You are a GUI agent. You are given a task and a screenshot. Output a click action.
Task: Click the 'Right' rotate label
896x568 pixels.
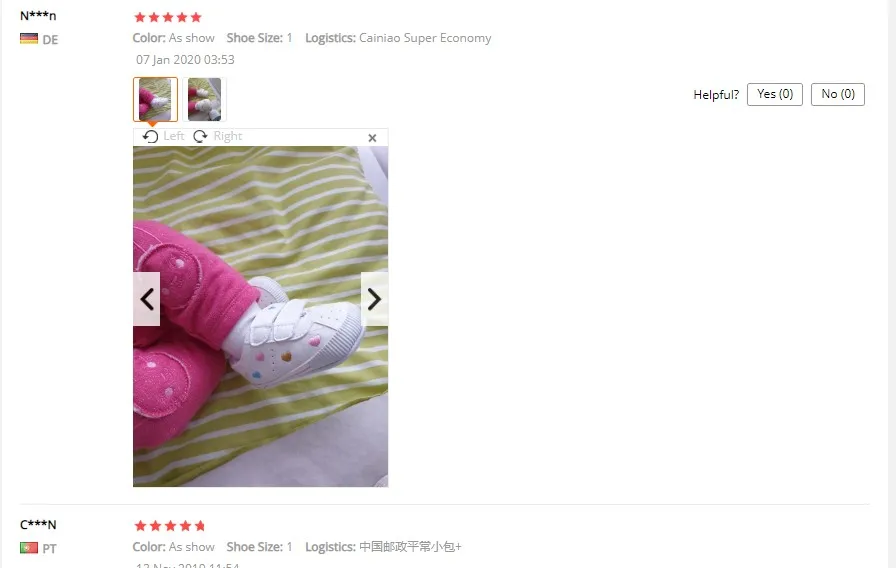[x=228, y=136]
